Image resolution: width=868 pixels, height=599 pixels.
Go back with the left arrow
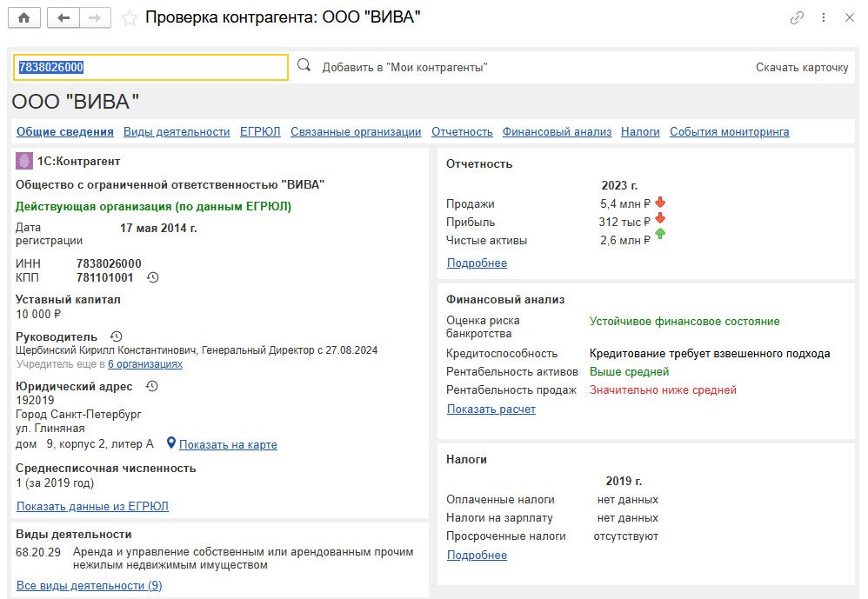coord(63,17)
